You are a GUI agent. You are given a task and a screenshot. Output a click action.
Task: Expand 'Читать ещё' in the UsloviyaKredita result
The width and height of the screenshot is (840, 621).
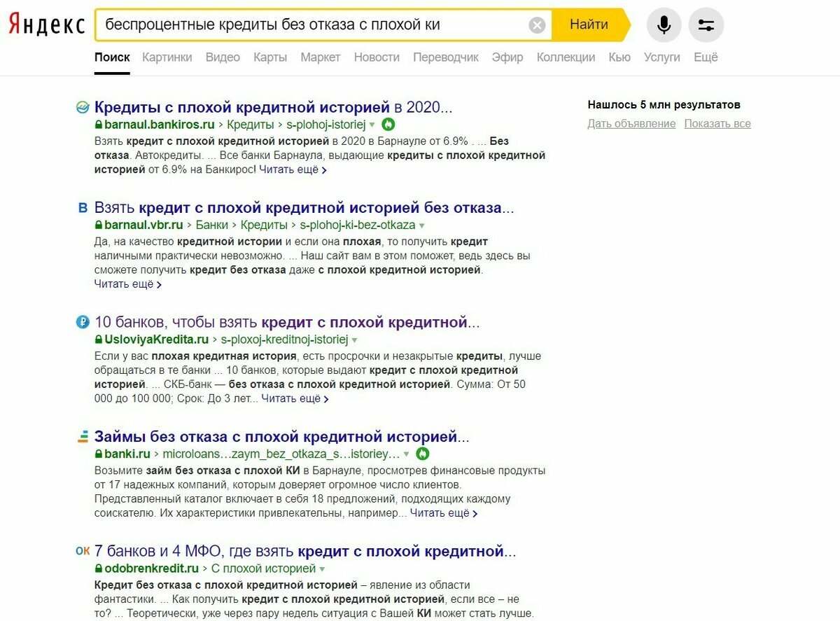click(295, 398)
